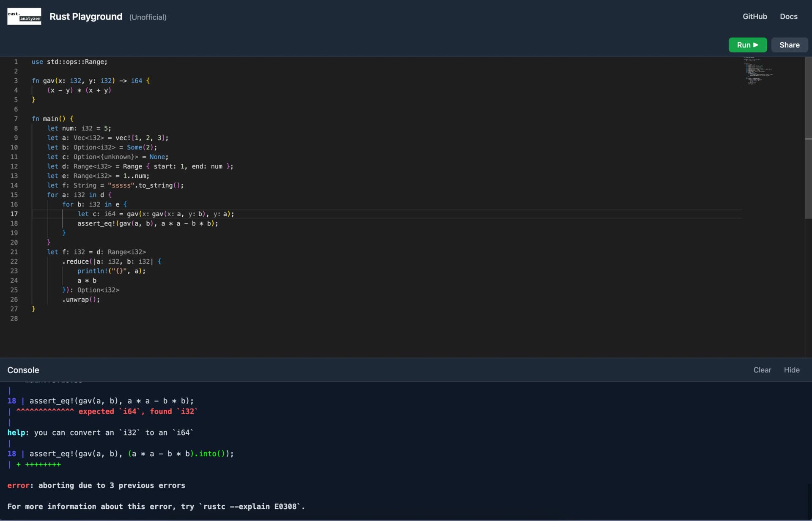
Task: Click the rust-analyzer logo
Action: [24, 17]
